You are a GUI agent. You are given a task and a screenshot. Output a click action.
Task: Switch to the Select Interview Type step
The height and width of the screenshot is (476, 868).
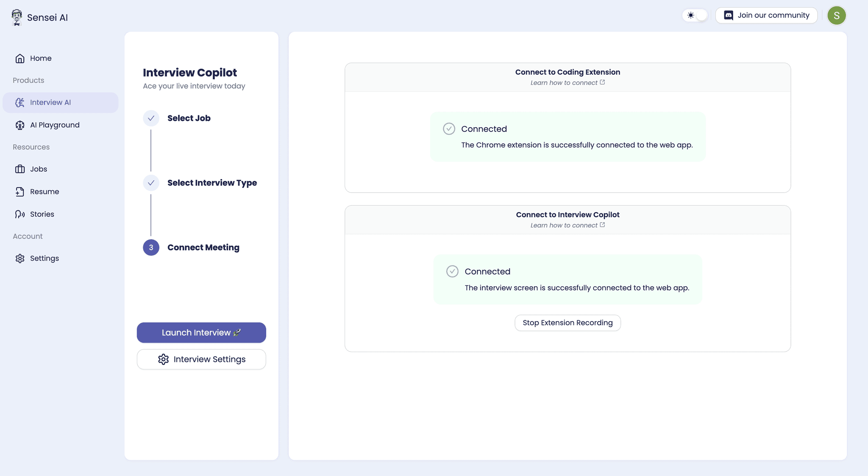tap(151, 183)
